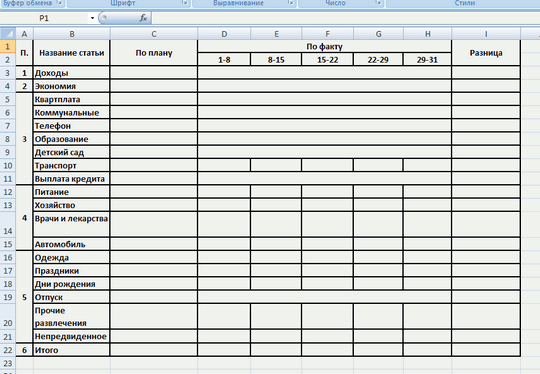Viewport: 540px width, 374px height.
Task: Select the 'Дни рождения' cell
Action: 72,284
